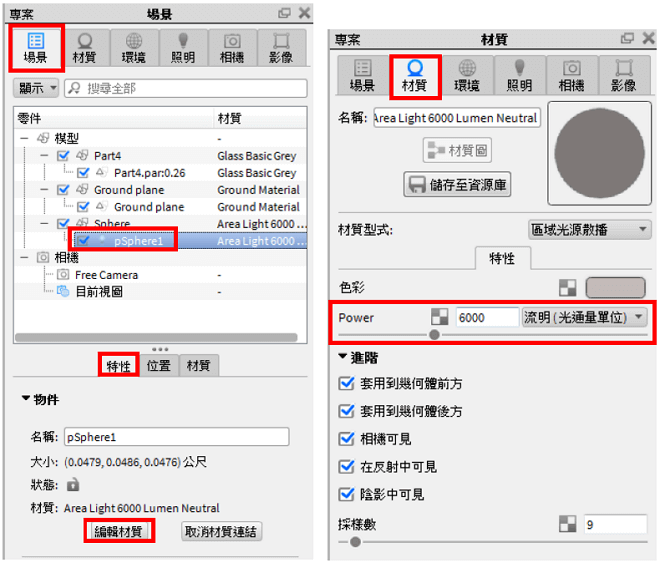Collapse the 進階 section
Screen dimensions: 660x563
click(x=358, y=358)
